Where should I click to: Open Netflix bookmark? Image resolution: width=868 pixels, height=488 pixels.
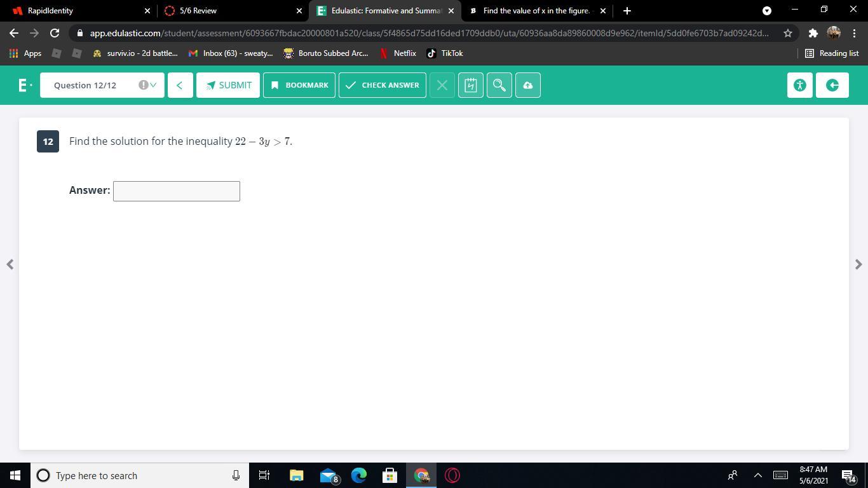pos(398,53)
